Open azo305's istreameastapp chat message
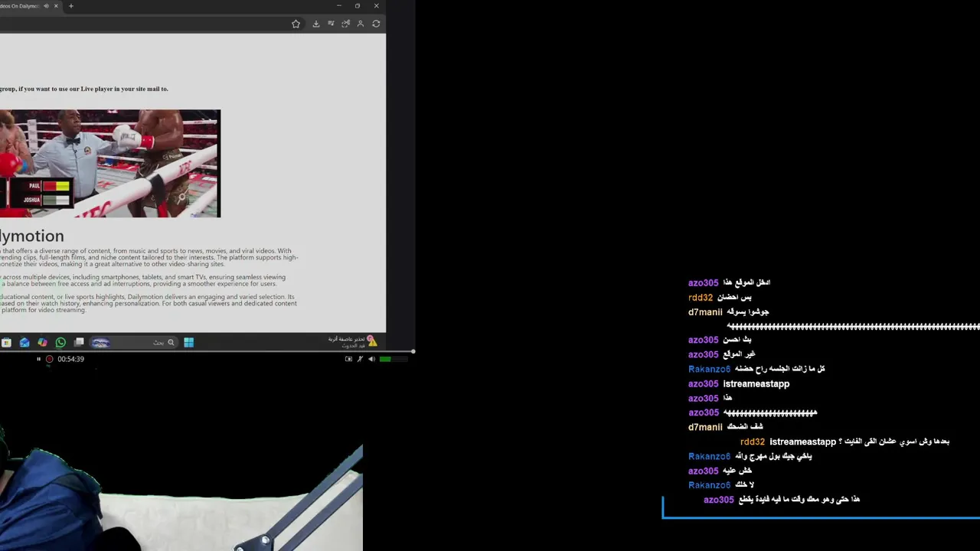Image resolution: width=980 pixels, height=551 pixels. pos(756,384)
